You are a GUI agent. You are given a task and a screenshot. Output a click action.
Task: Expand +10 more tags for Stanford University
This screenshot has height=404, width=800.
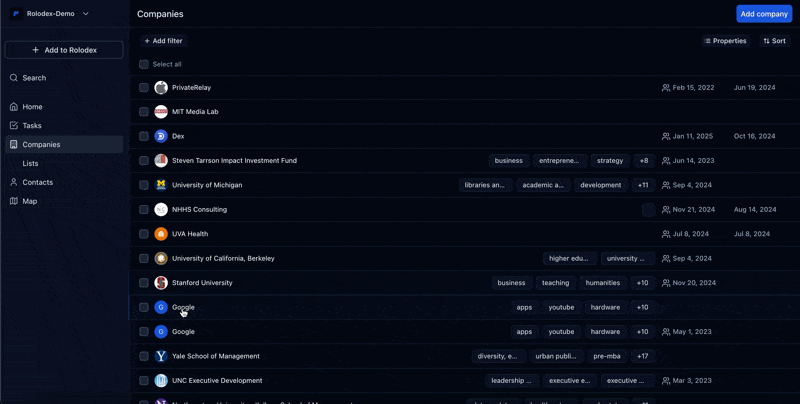642,283
